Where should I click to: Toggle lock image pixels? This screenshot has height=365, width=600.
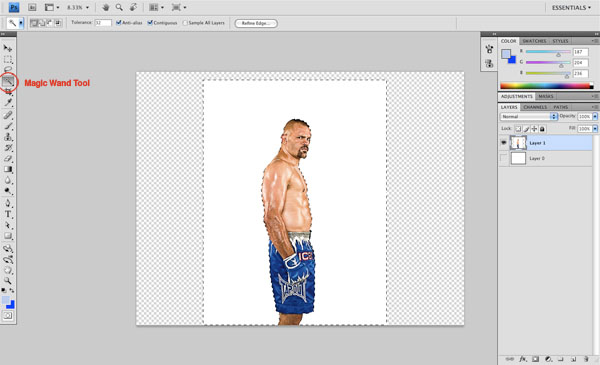pyautogui.click(x=526, y=129)
